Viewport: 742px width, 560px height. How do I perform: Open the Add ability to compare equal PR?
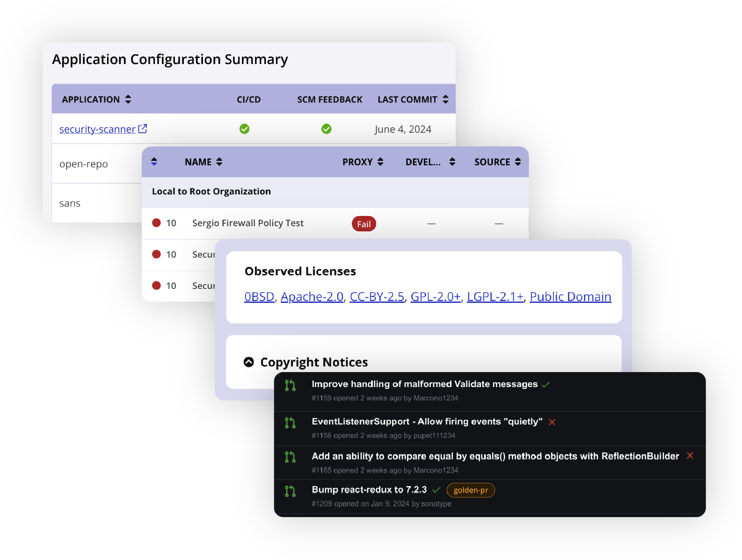pos(495,456)
